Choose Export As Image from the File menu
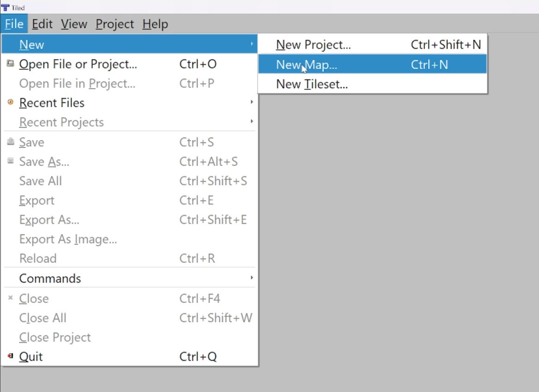This screenshot has height=392, width=539. click(68, 239)
